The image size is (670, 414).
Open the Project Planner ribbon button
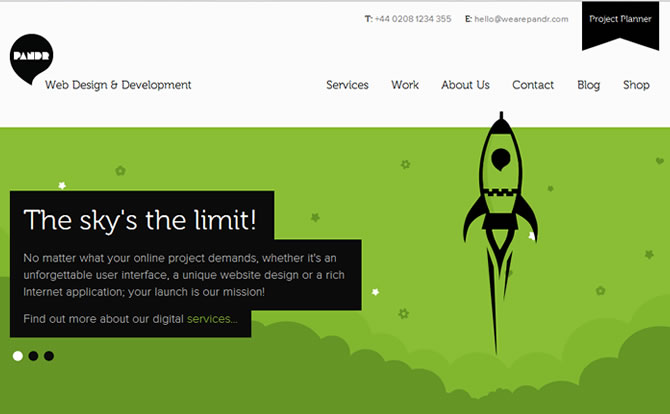pos(620,20)
